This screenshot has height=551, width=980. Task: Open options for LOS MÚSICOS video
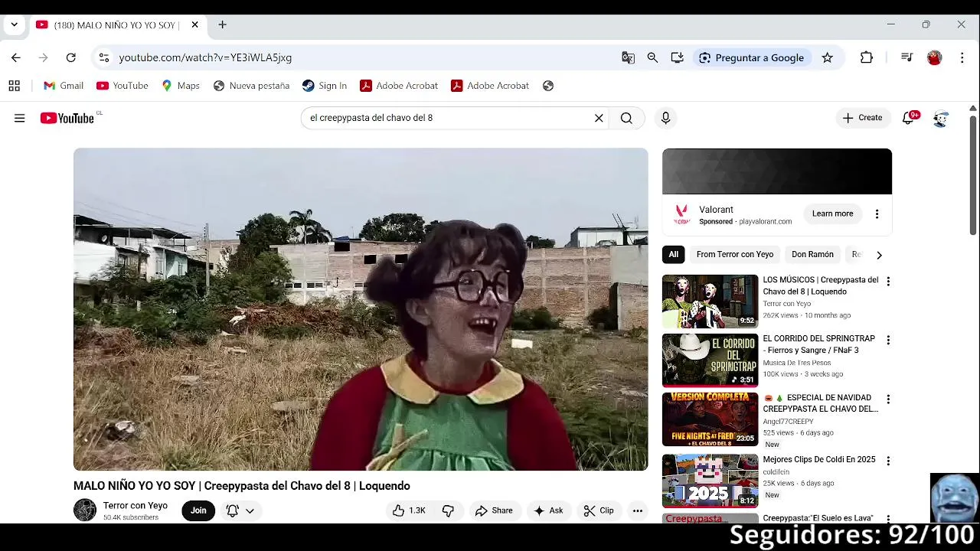pos(888,282)
